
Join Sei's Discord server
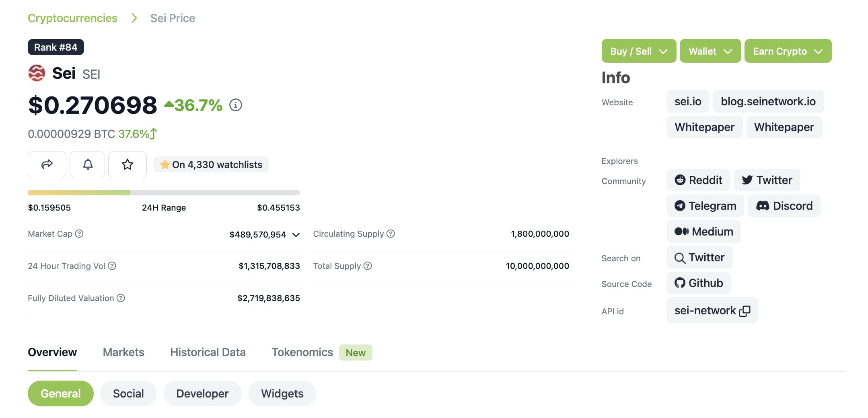pos(784,206)
